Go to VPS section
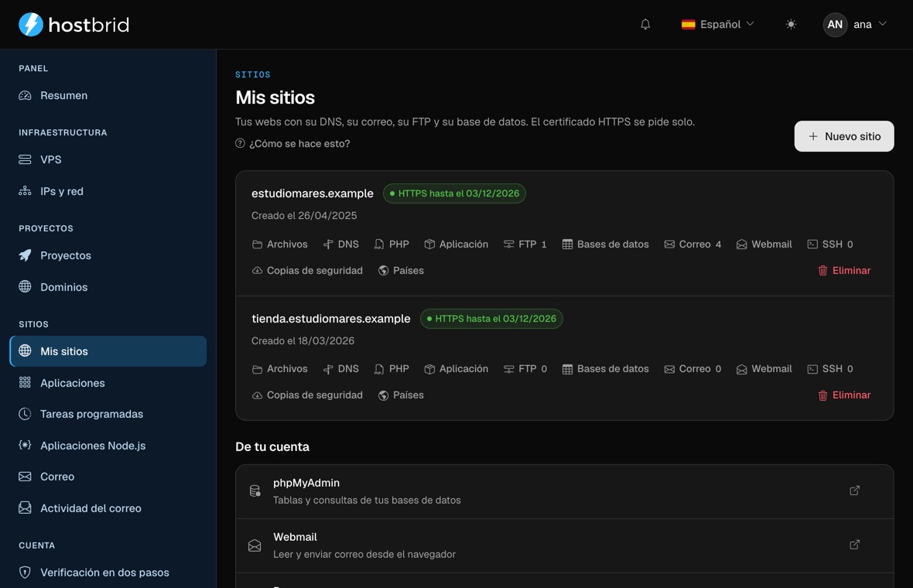 (108, 159)
